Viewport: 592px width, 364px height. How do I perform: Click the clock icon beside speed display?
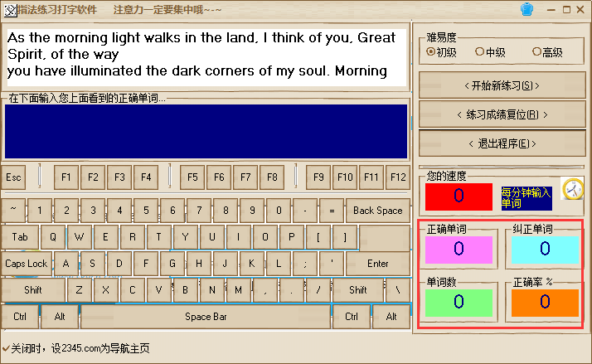(x=573, y=190)
